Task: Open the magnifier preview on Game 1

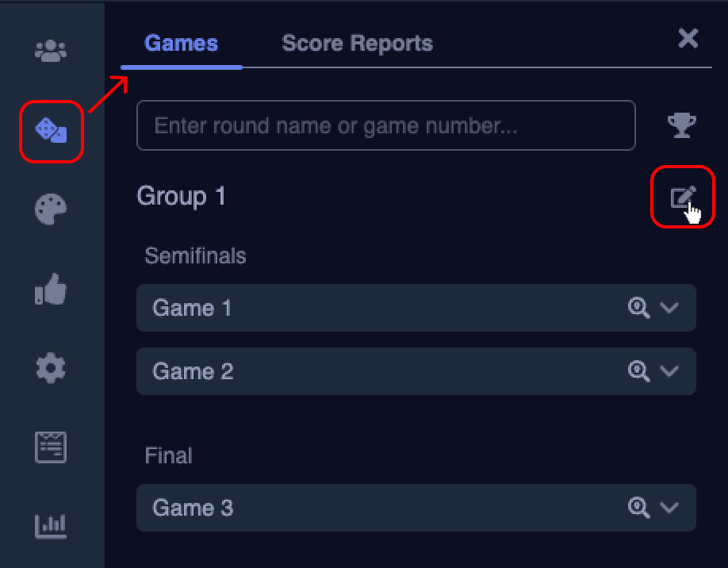Action: coord(639,308)
